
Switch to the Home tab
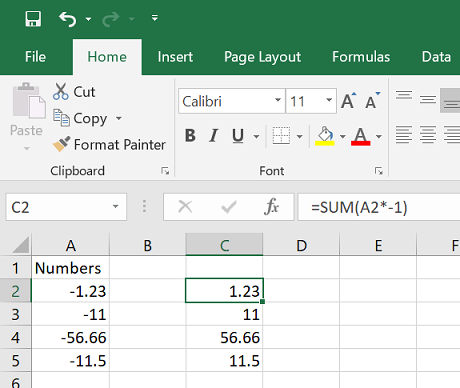point(107,57)
